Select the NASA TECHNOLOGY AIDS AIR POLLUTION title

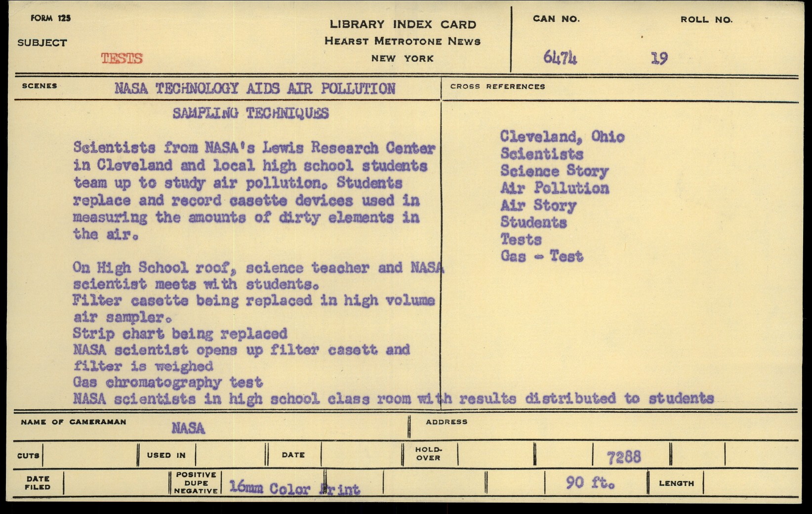tap(255, 88)
